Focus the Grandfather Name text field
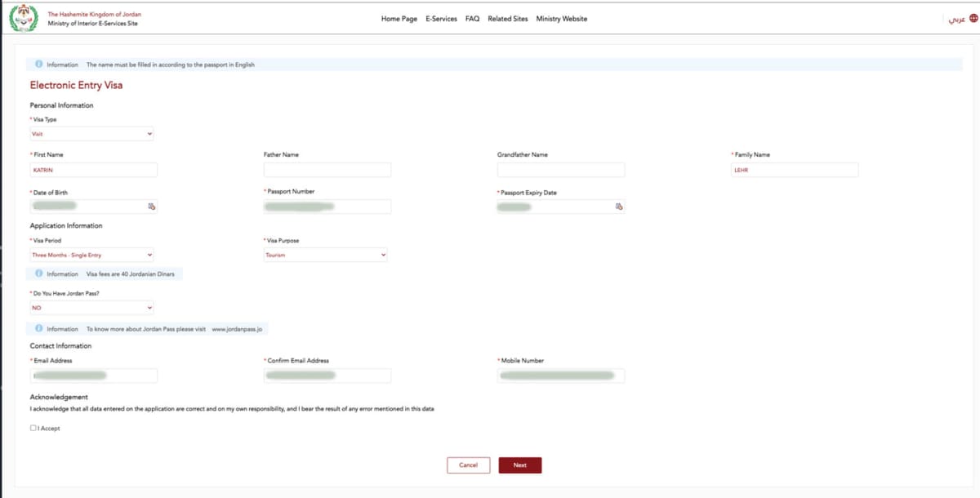The image size is (980, 498). coord(560,170)
